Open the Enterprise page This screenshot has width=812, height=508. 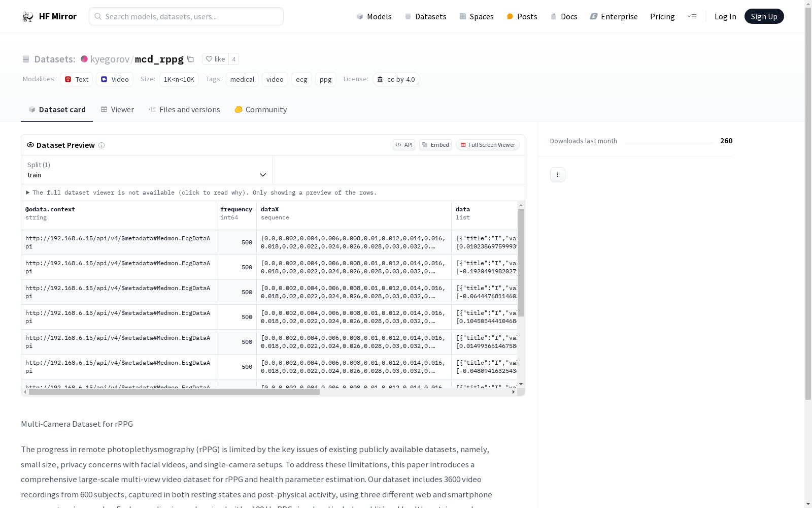tap(614, 16)
